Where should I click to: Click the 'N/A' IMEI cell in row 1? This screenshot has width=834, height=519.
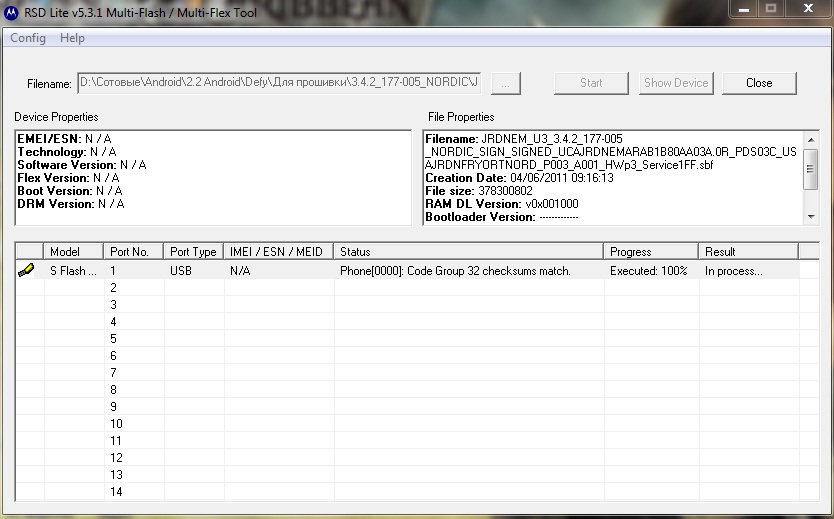point(240,271)
